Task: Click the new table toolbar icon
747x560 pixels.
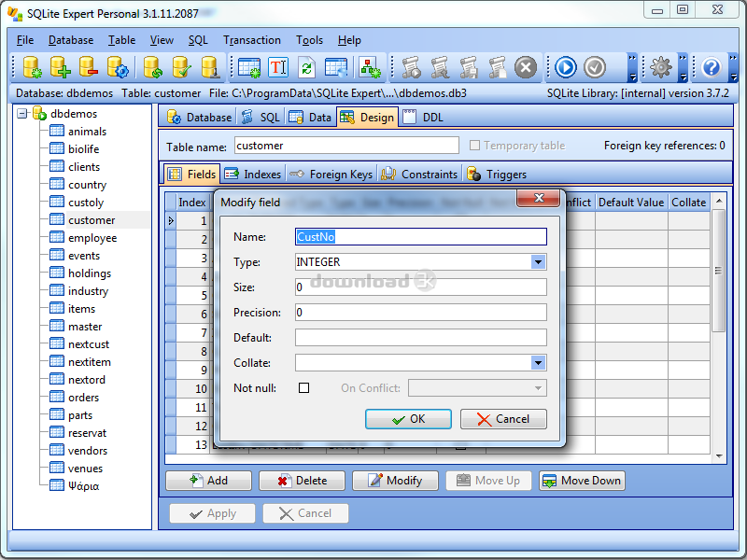Action: (x=249, y=67)
